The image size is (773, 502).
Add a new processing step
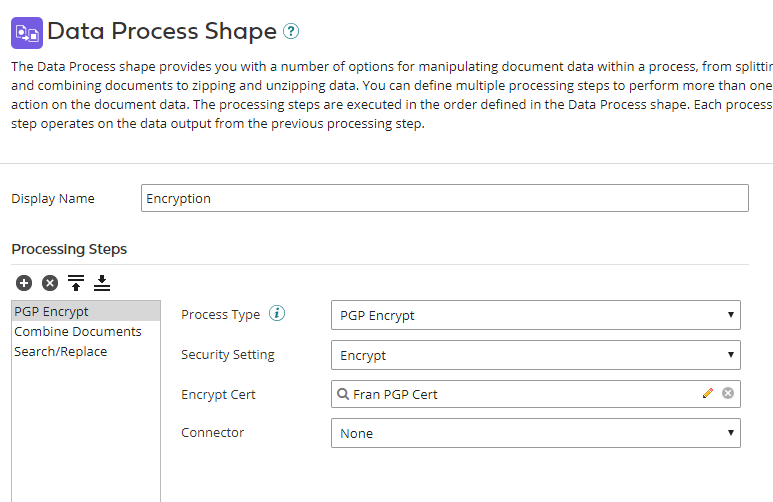(24, 283)
